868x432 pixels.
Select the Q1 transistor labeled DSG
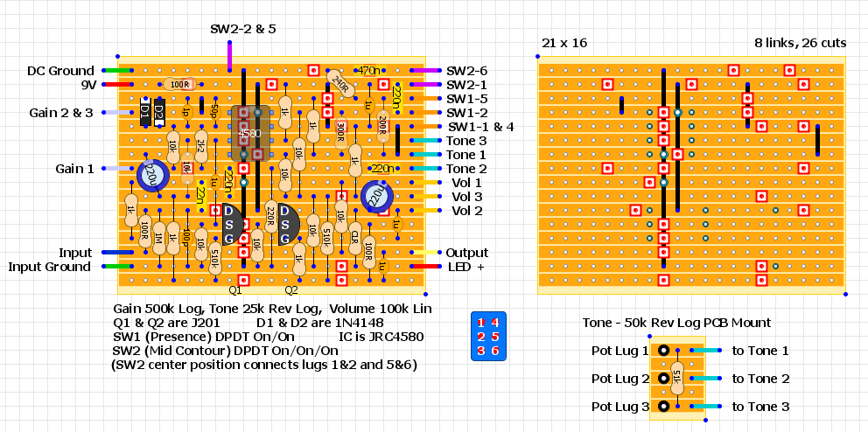[229, 225]
